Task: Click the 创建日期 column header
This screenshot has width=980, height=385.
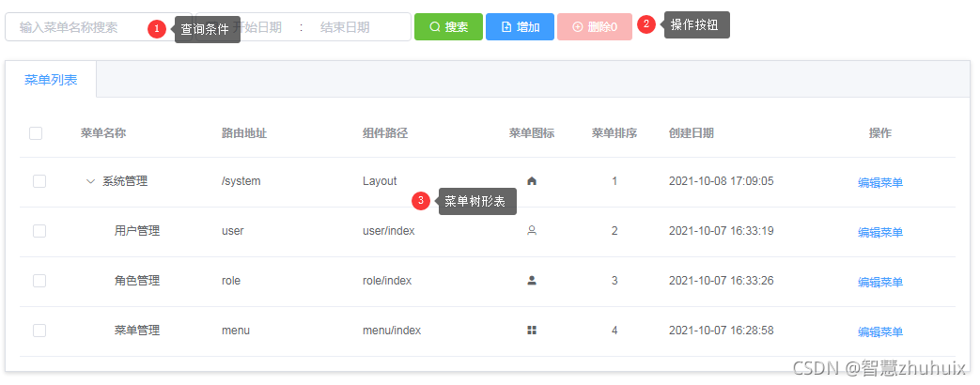Action: [692, 133]
